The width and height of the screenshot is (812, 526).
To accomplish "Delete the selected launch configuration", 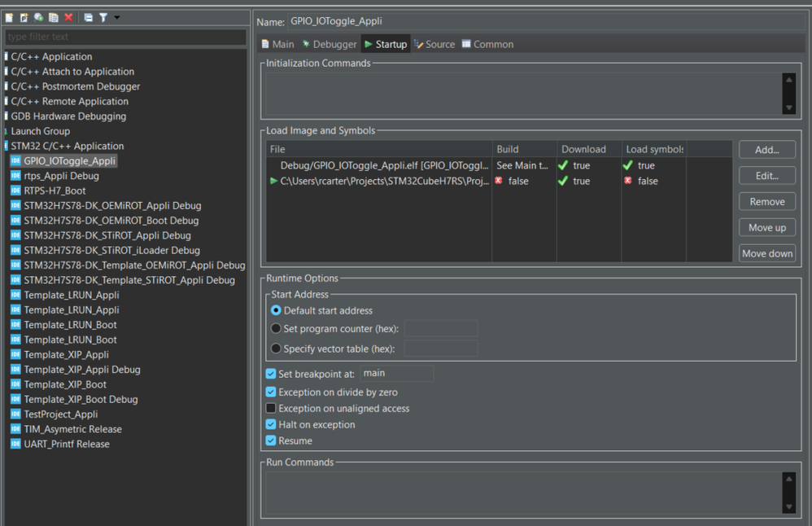I will click(68, 17).
